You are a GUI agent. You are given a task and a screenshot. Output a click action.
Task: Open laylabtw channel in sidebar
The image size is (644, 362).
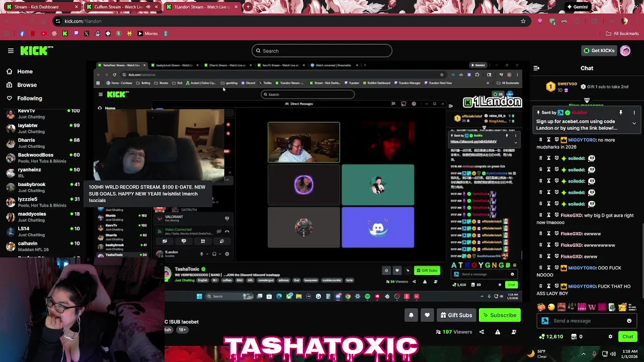(43, 128)
